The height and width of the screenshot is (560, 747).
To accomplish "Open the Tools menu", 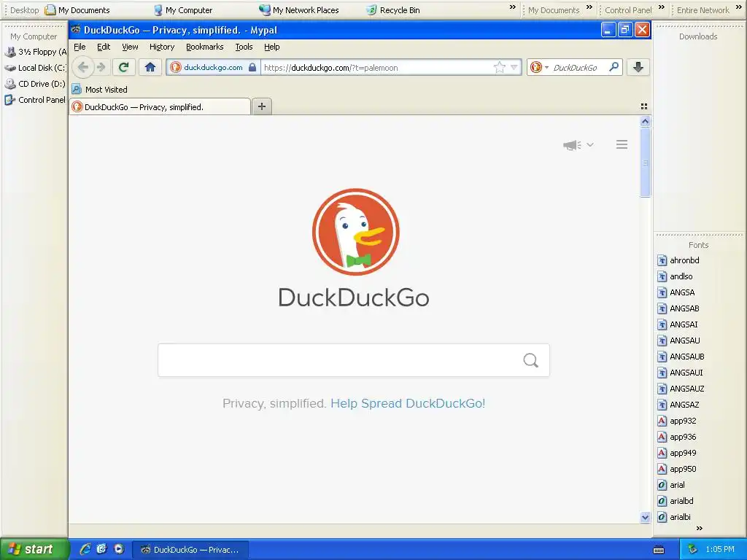I will point(244,47).
